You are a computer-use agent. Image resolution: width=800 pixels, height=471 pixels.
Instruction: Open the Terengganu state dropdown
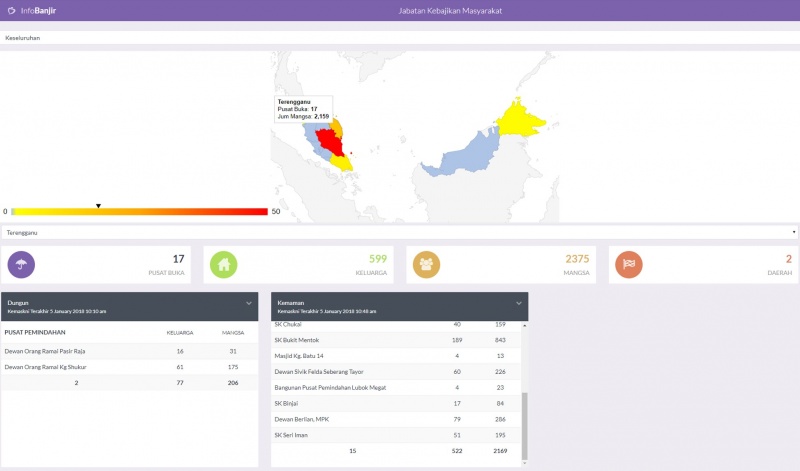(x=399, y=232)
